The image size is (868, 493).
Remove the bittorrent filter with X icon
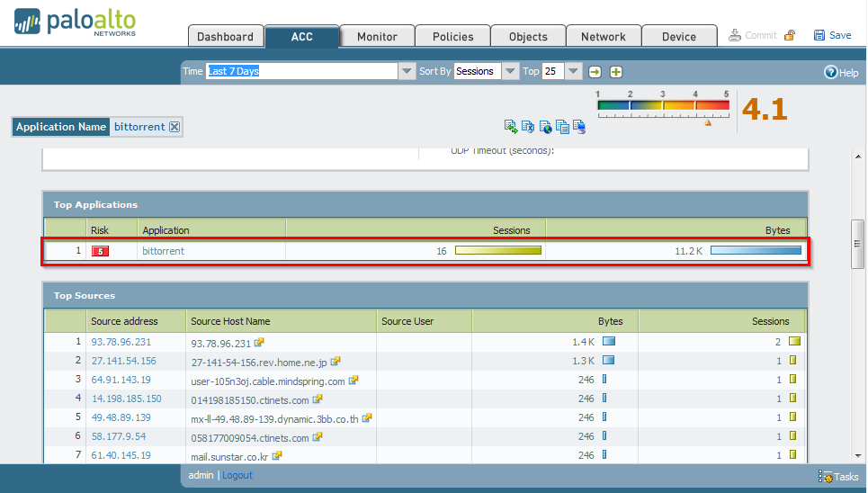point(174,127)
